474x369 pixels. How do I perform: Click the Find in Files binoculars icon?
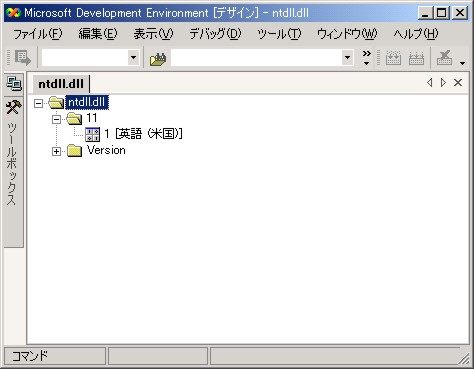[x=158, y=59]
